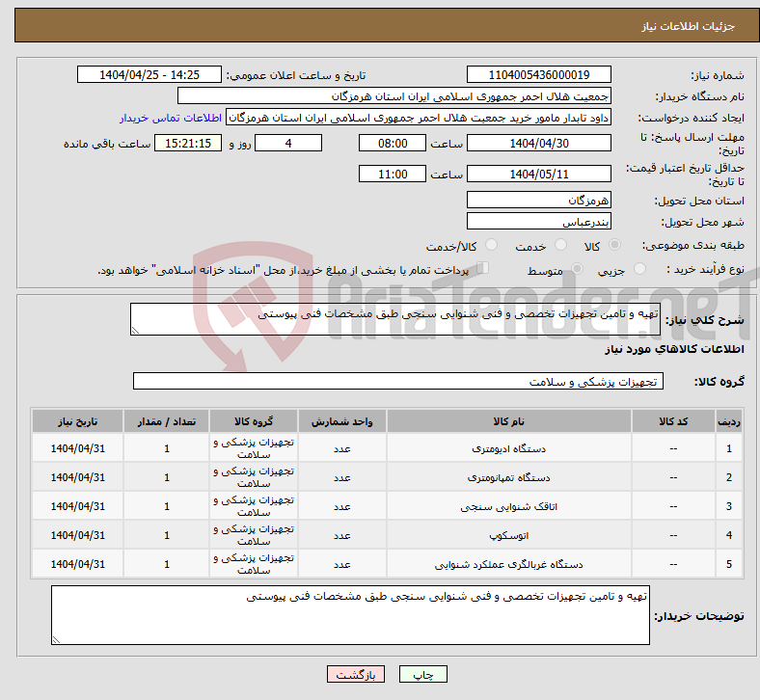The image size is (760, 700).
Task: Click the چاپ (print) button
Action: click(422, 674)
